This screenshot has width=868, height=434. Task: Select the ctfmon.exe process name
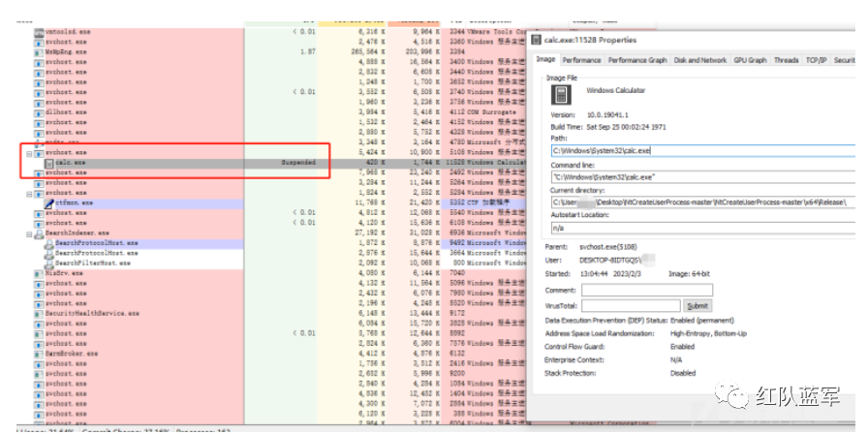click(x=75, y=203)
